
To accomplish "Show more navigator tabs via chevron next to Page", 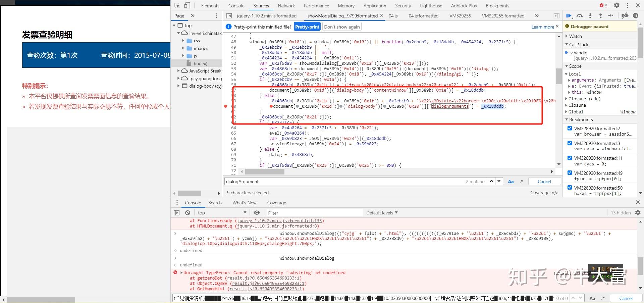I will tap(193, 16).
